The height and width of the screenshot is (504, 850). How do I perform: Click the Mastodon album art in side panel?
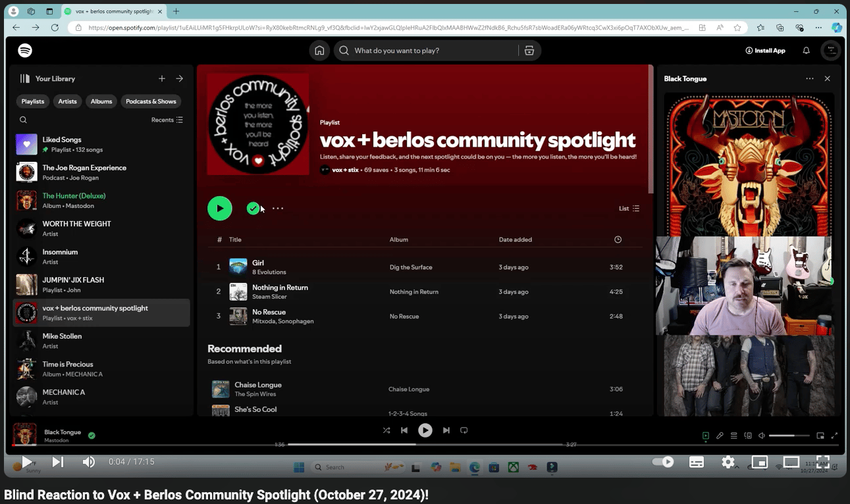click(749, 164)
